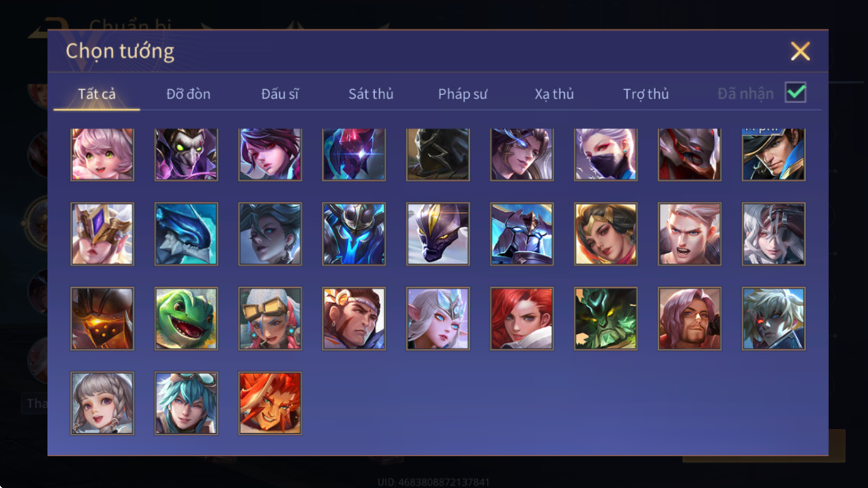
Task: Select the pink-haired girl hero portrait
Action: [x=102, y=155]
